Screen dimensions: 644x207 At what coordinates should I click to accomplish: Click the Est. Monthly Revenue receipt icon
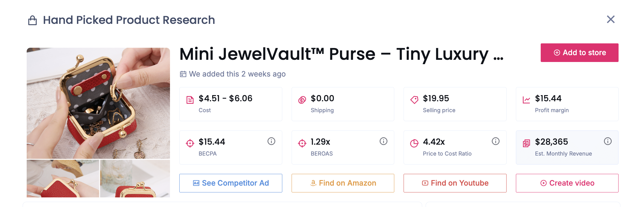(x=526, y=143)
